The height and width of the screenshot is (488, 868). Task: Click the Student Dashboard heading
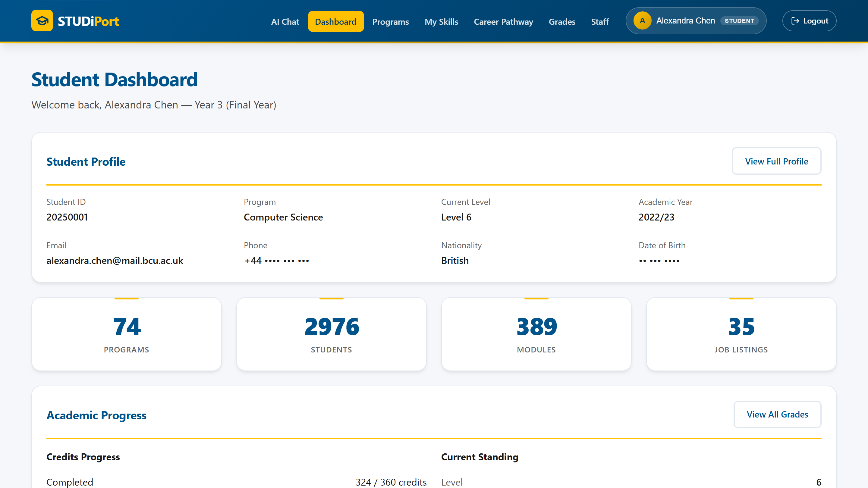point(115,80)
